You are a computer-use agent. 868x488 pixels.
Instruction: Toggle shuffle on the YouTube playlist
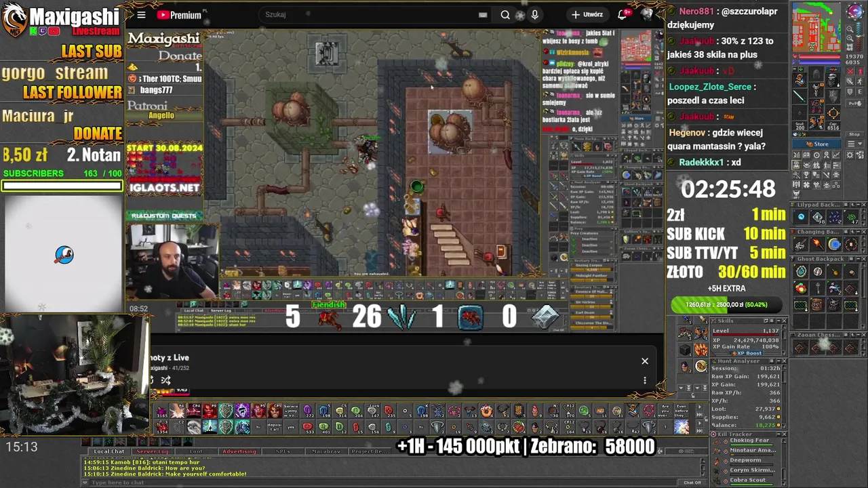(x=165, y=380)
